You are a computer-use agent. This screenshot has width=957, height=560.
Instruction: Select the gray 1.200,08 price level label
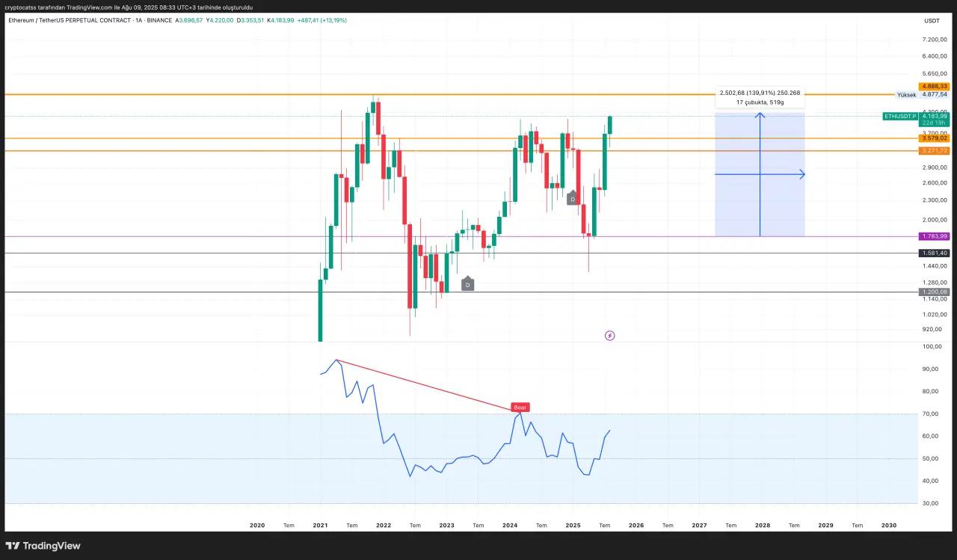coord(934,292)
